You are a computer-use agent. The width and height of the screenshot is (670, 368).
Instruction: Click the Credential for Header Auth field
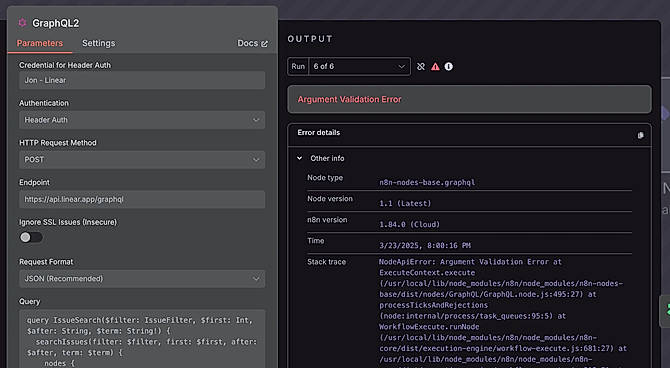tap(142, 80)
